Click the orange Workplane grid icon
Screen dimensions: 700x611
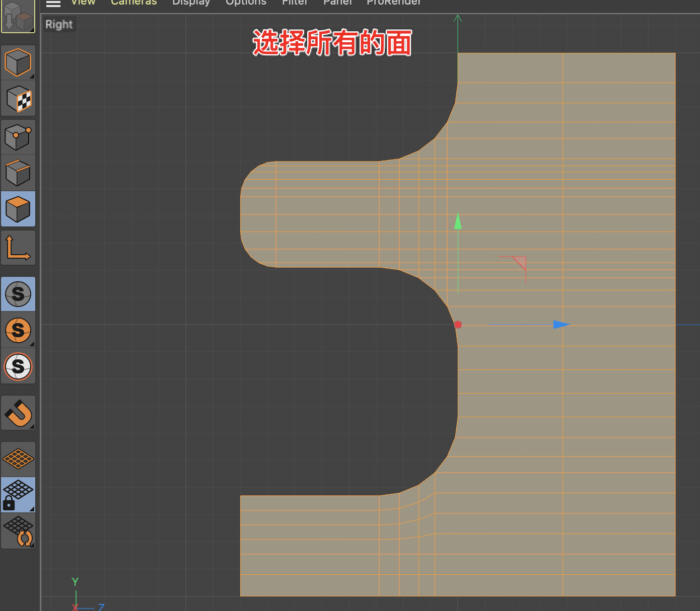pos(18,459)
